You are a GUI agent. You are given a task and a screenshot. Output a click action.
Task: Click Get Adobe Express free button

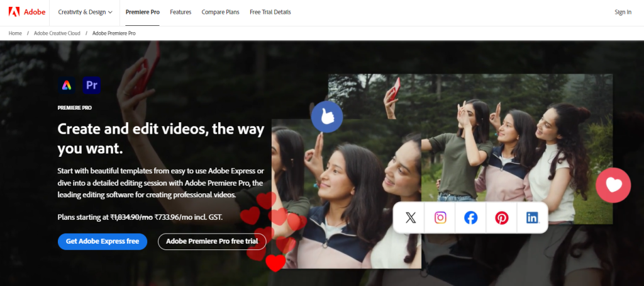point(103,241)
